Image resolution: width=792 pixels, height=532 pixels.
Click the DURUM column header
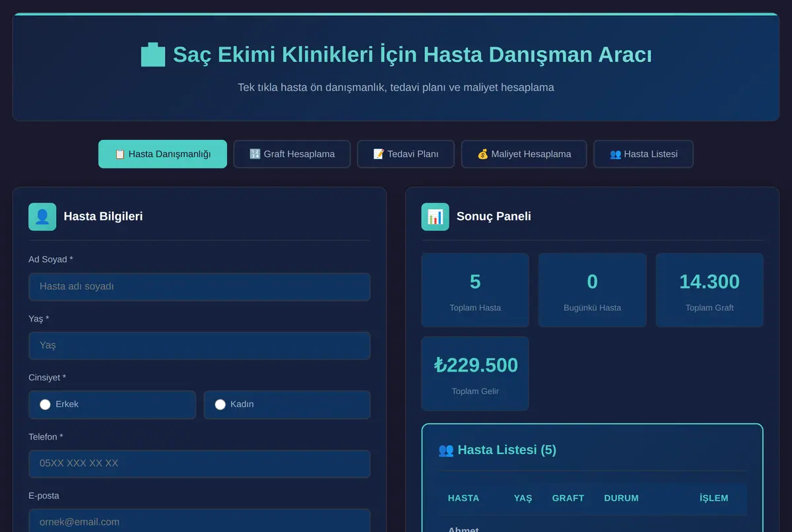click(621, 498)
